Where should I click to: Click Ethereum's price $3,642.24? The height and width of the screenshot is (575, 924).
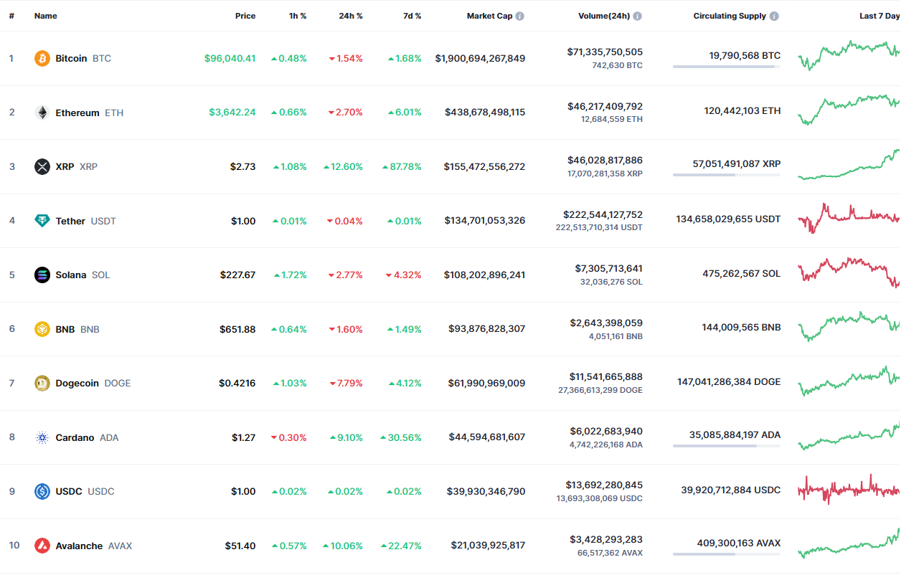point(232,113)
